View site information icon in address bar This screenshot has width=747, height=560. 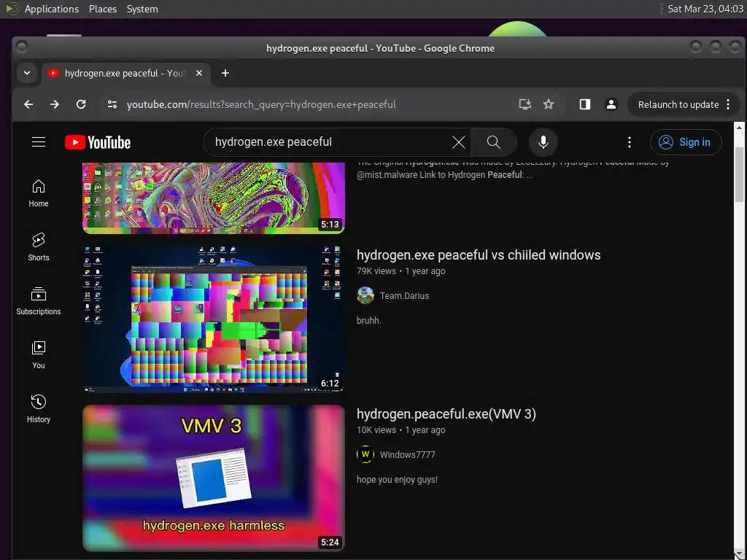coord(112,104)
